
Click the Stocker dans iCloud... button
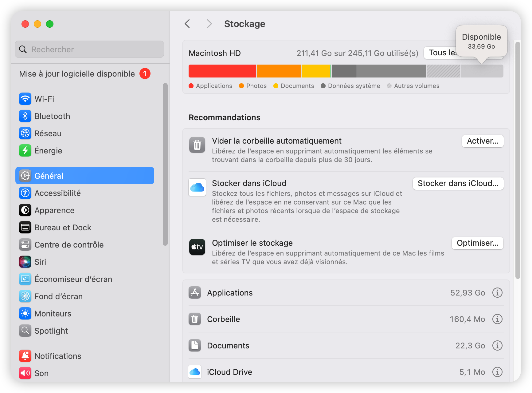[x=458, y=184]
